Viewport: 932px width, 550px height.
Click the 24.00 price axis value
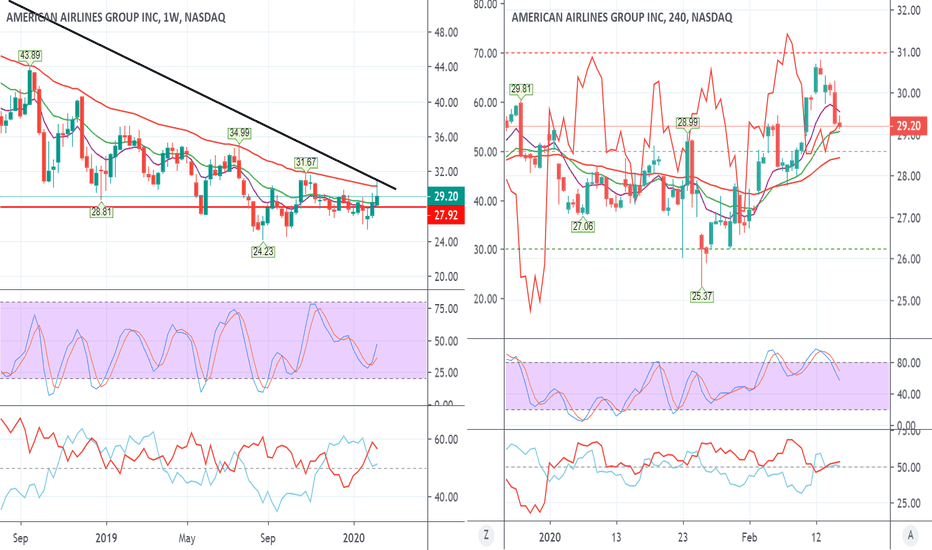coord(446,242)
